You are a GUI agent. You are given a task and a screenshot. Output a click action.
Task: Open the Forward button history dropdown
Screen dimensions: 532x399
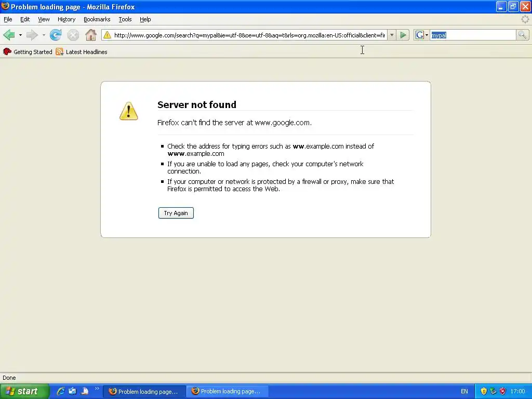click(x=44, y=35)
